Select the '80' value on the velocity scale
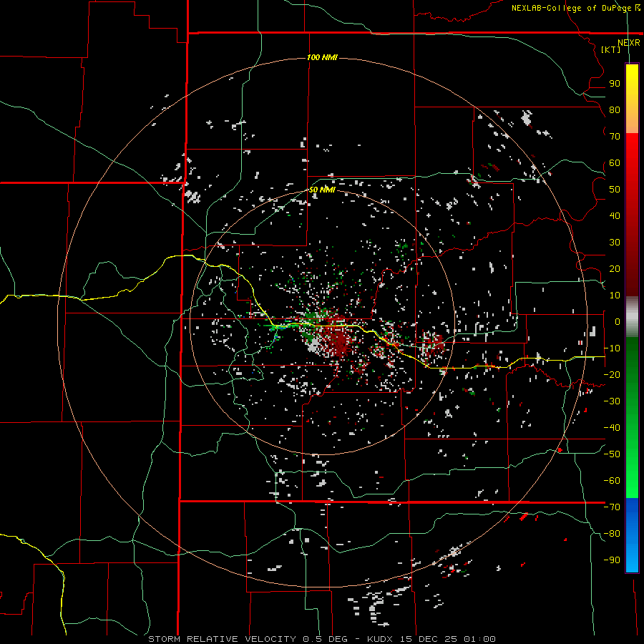644x644 pixels. tap(615, 110)
